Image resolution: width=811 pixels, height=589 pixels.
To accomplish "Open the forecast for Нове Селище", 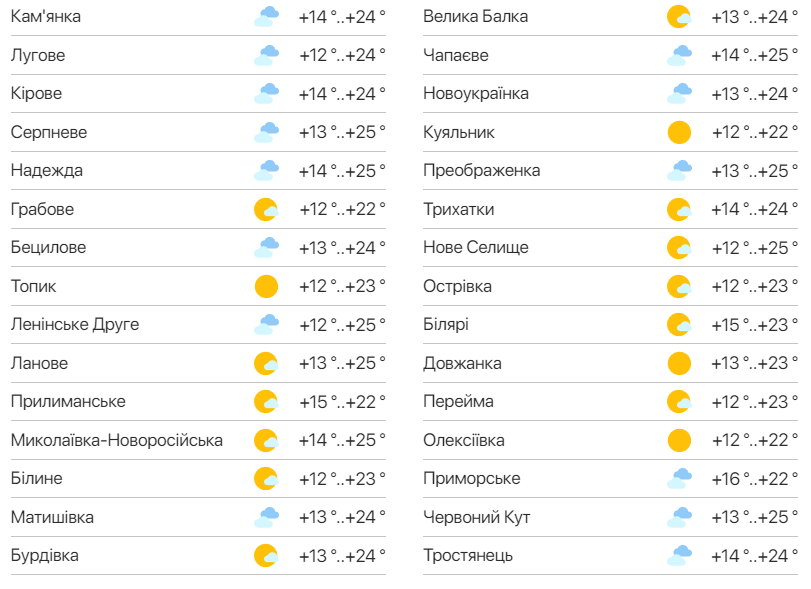I will click(x=464, y=247).
